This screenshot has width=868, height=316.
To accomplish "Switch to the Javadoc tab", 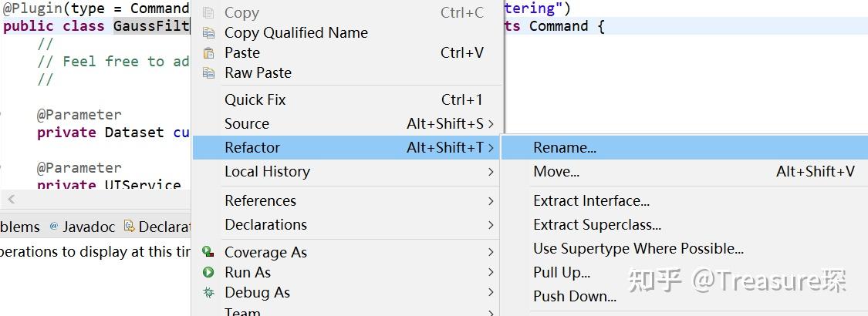I will (88, 227).
